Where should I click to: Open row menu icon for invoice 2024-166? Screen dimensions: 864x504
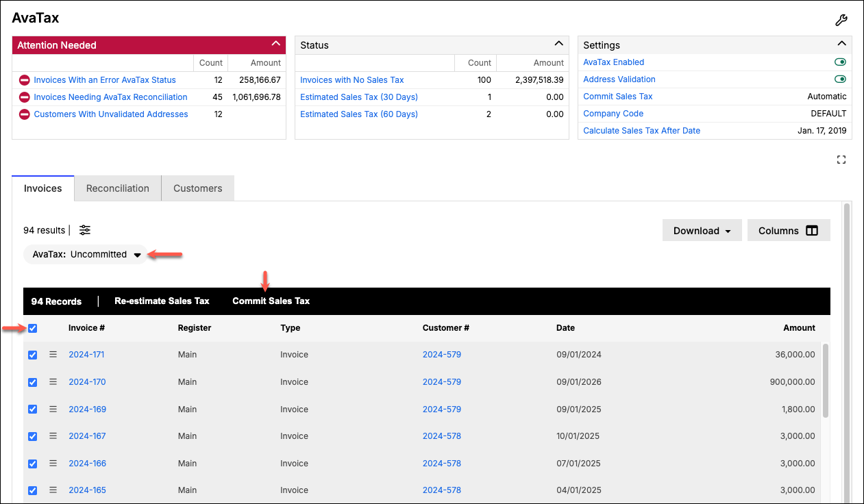click(x=53, y=464)
